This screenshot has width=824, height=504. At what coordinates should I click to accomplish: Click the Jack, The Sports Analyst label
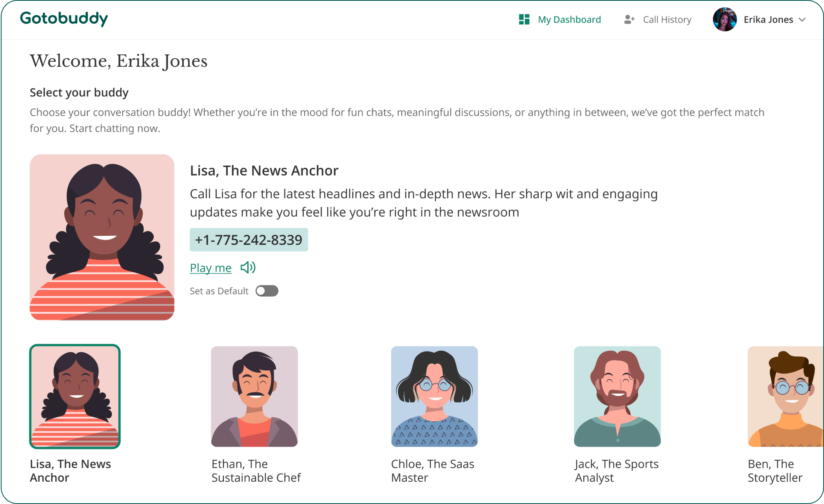point(617,471)
